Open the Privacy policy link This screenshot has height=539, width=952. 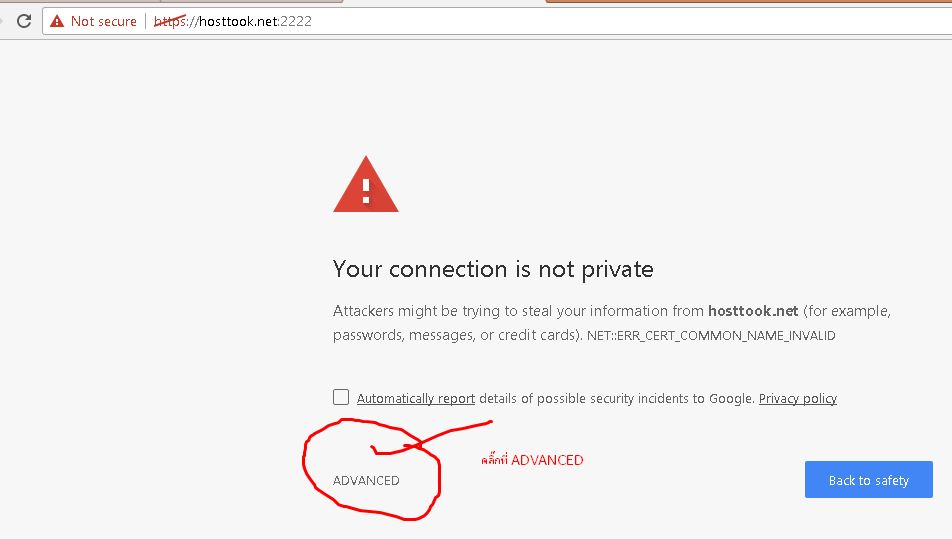click(x=798, y=398)
